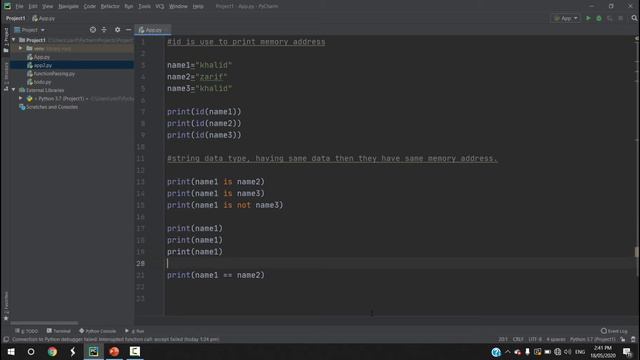The width and height of the screenshot is (640, 360).
Task: Open the Window menu
Action: pyautogui.click(x=178, y=6)
